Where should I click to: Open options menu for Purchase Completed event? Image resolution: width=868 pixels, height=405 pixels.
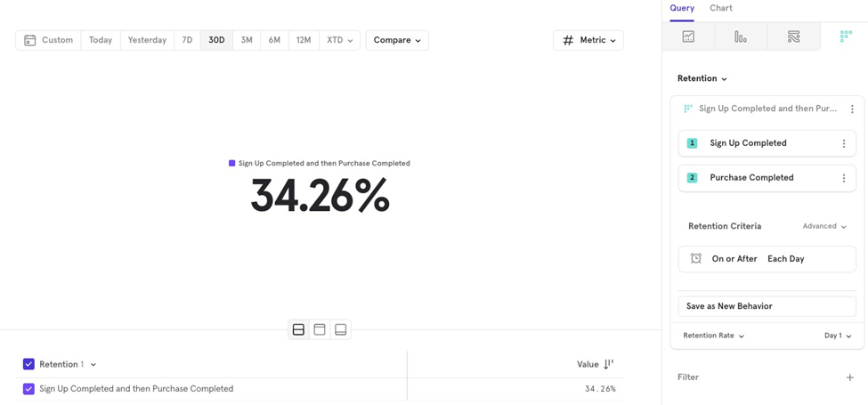(844, 178)
